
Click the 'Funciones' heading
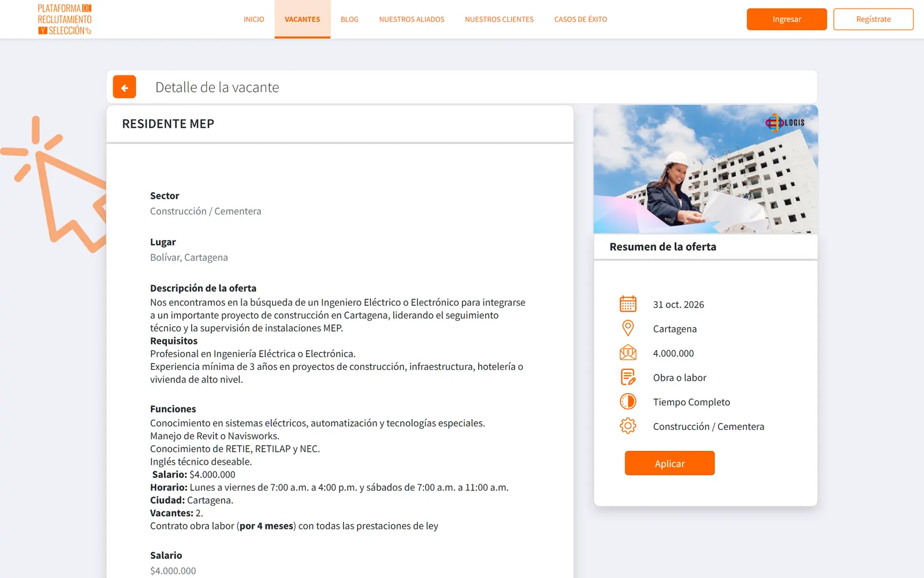pos(173,409)
